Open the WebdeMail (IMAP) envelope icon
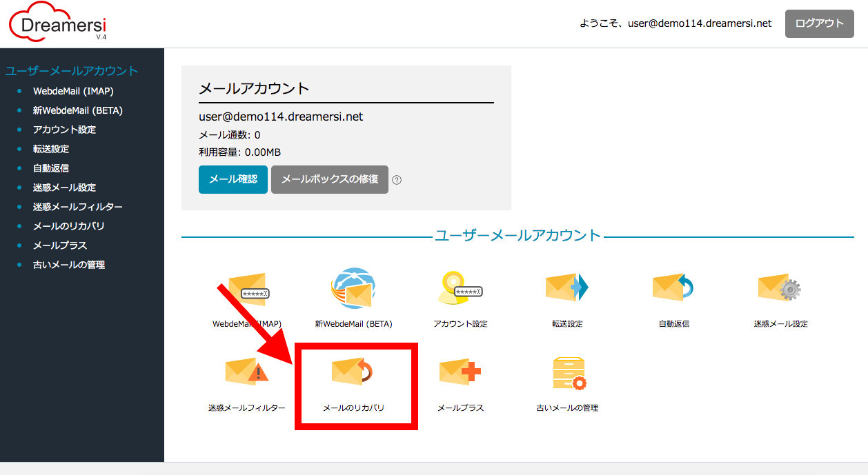868x475 pixels. tap(247, 290)
